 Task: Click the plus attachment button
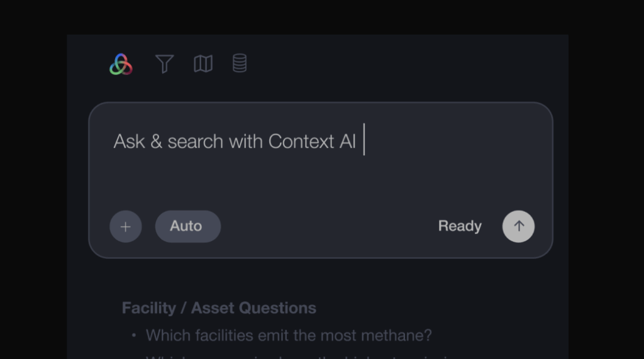click(126, 226)
